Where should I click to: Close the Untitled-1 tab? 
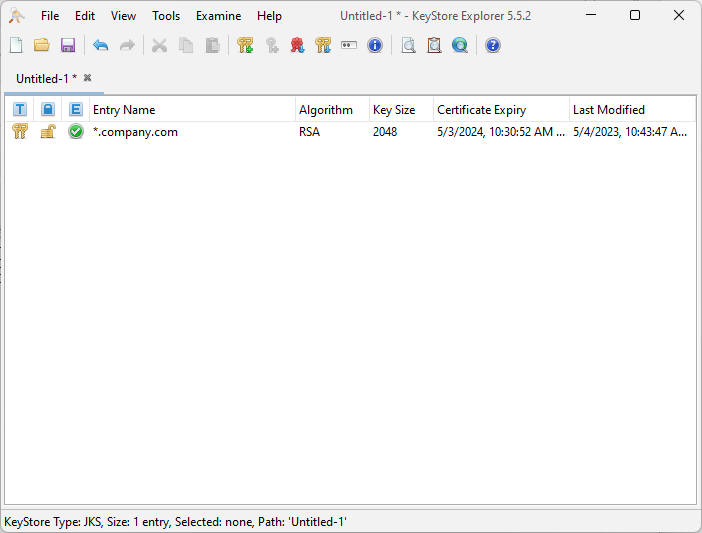pyautogui.click(x=88, y=78)
